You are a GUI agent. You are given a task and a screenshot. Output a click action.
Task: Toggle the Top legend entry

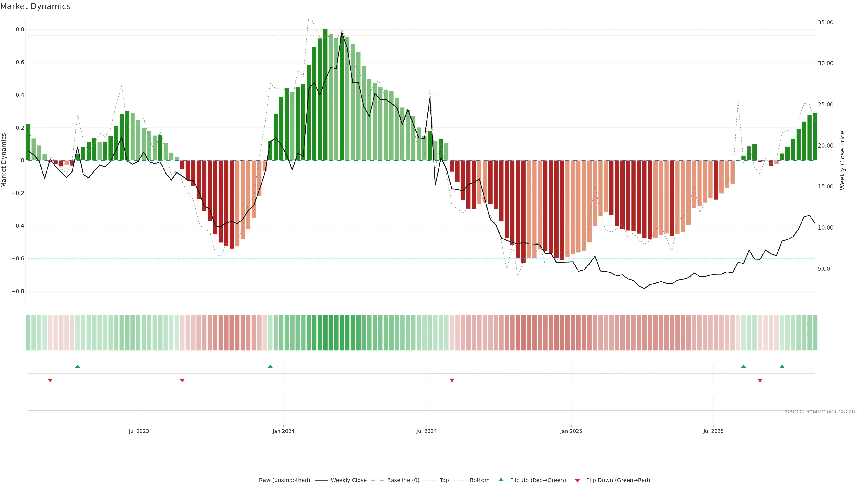pyautogui.click(x=444, y=480)
